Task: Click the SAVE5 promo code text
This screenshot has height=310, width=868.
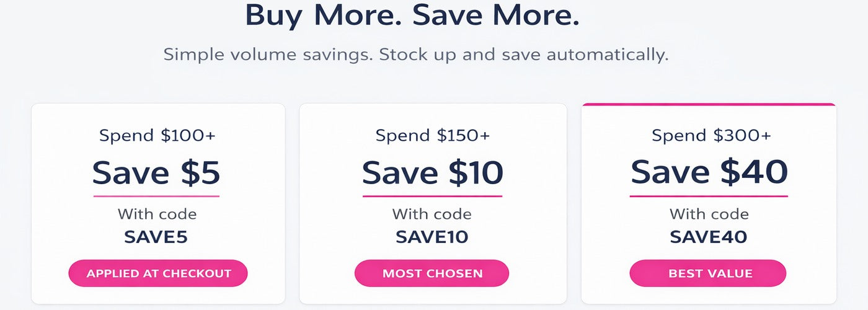Action: [x=156, y=237]
